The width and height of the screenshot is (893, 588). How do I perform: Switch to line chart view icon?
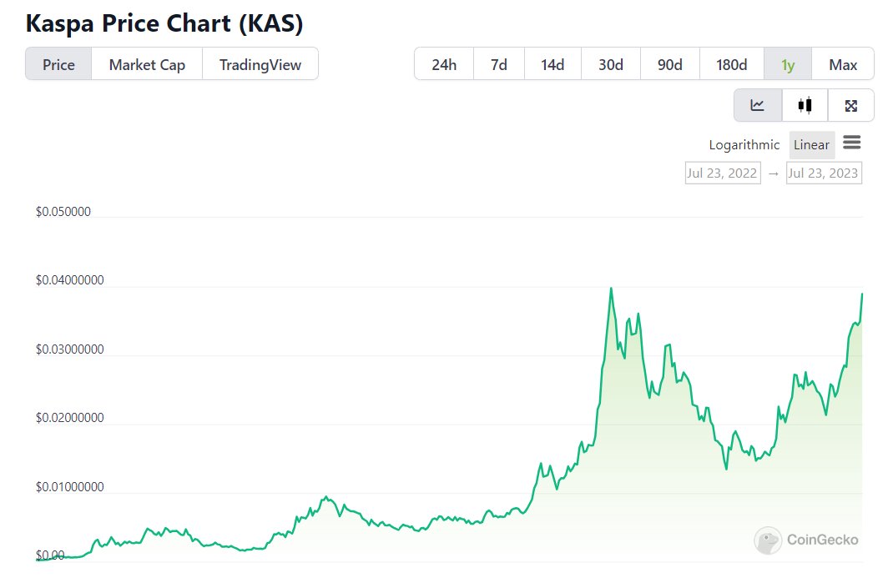click(x=758, y=105)
